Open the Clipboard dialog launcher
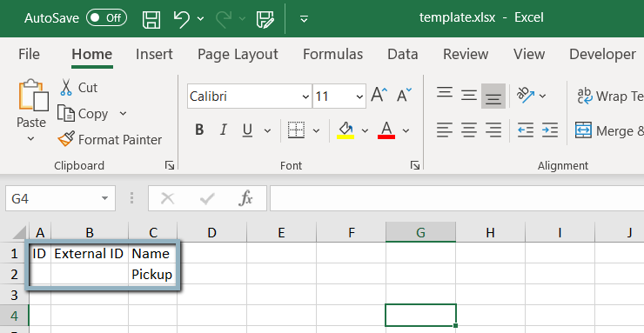 pos(170,165)
